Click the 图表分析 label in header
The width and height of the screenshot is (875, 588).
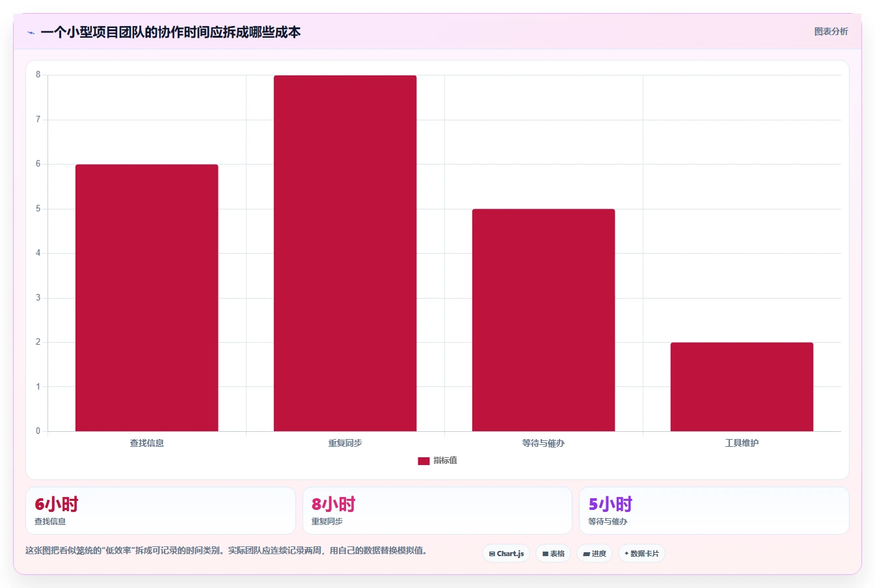(x=831, y=31)
